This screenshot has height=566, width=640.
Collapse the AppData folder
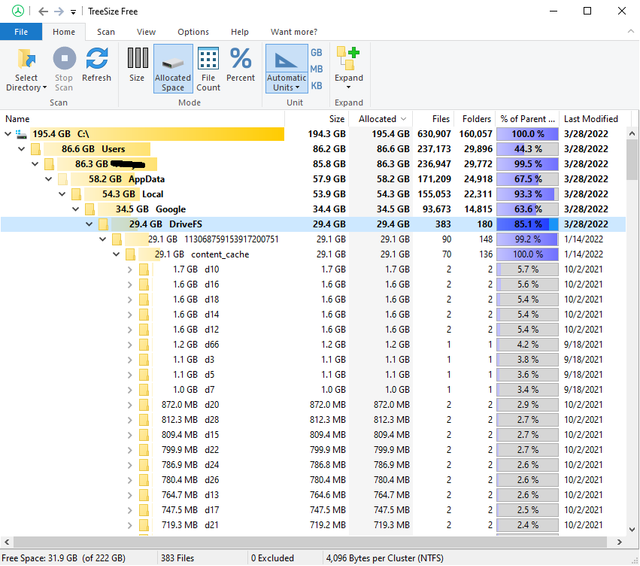(x=49, y=179)
